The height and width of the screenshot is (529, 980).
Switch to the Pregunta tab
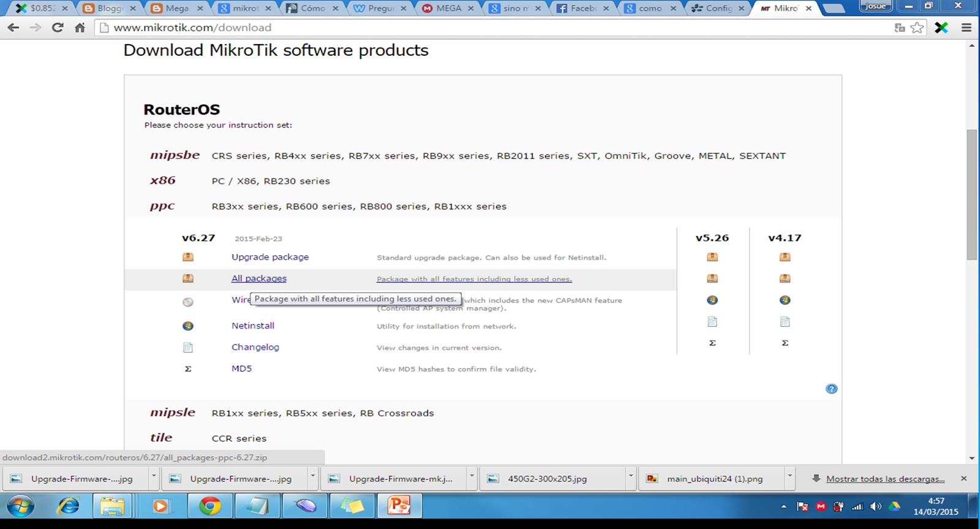381,8
